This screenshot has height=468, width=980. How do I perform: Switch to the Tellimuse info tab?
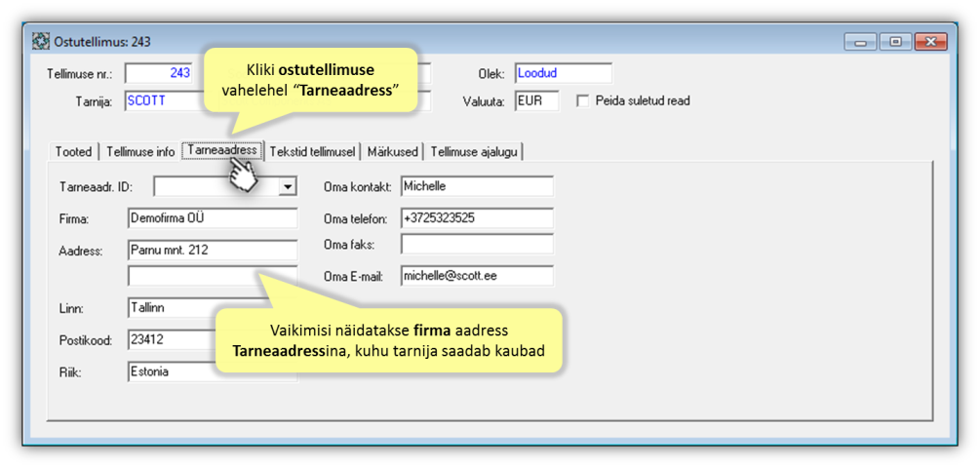tap(140, 151)
